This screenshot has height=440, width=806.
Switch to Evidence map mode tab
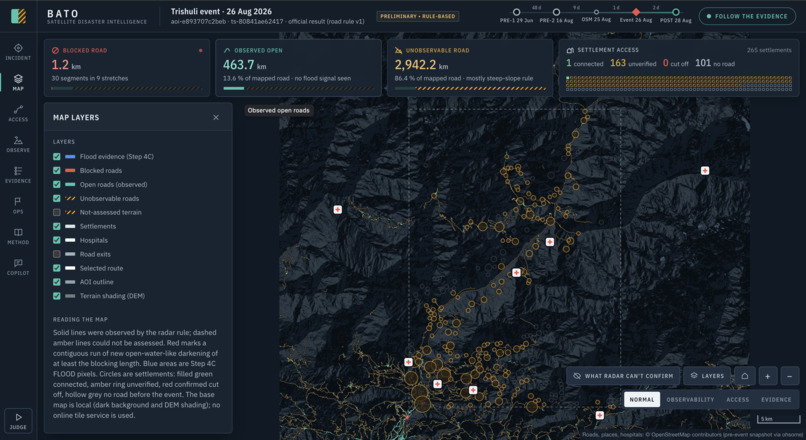coord(776,399)
